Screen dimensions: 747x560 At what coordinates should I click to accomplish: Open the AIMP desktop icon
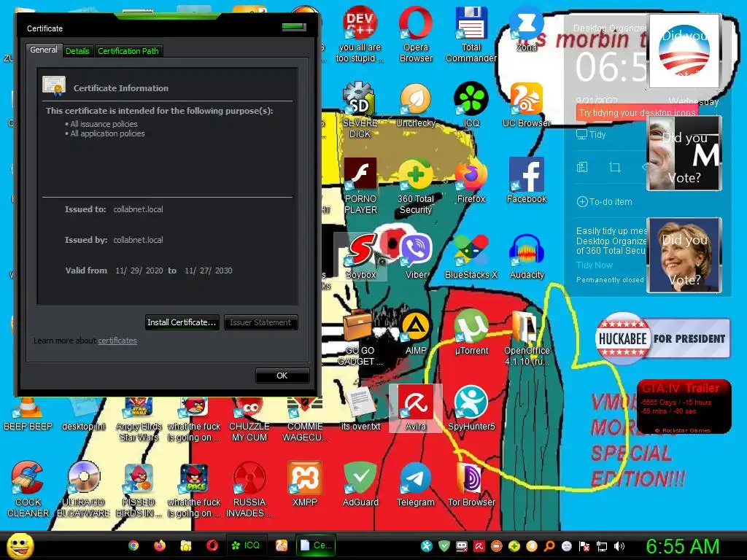pos(415,332)
